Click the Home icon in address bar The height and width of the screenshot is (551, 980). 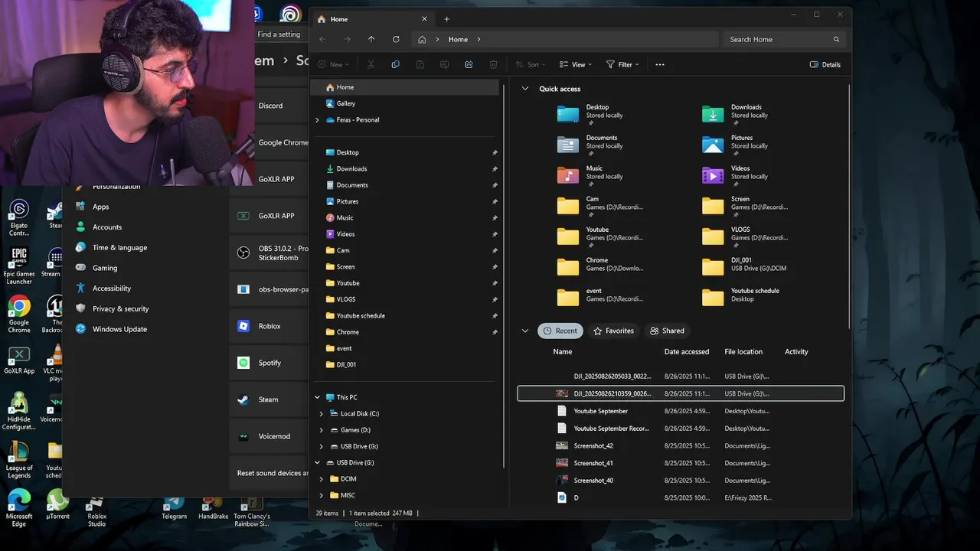[x=422, y=39]
